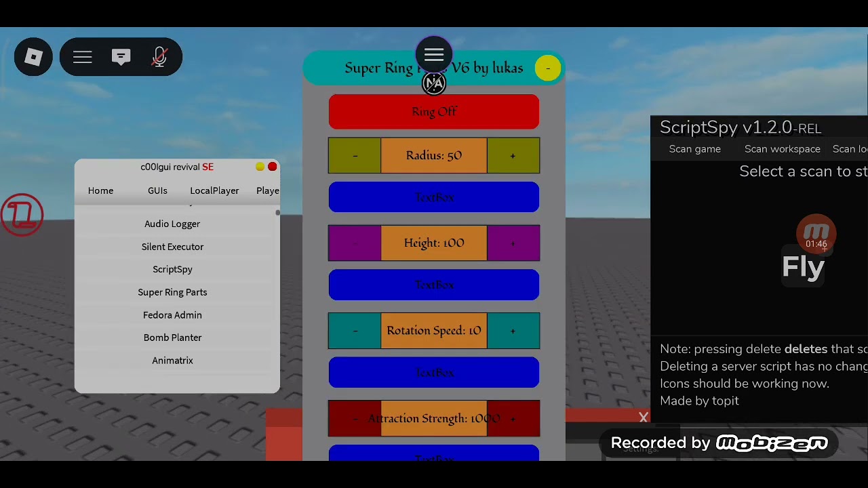Open LocalPlayer tab in c00lgui
Image resolution: width=868 pixels, height=488 pixels.
pyautogui.click(x=214, y=190)
